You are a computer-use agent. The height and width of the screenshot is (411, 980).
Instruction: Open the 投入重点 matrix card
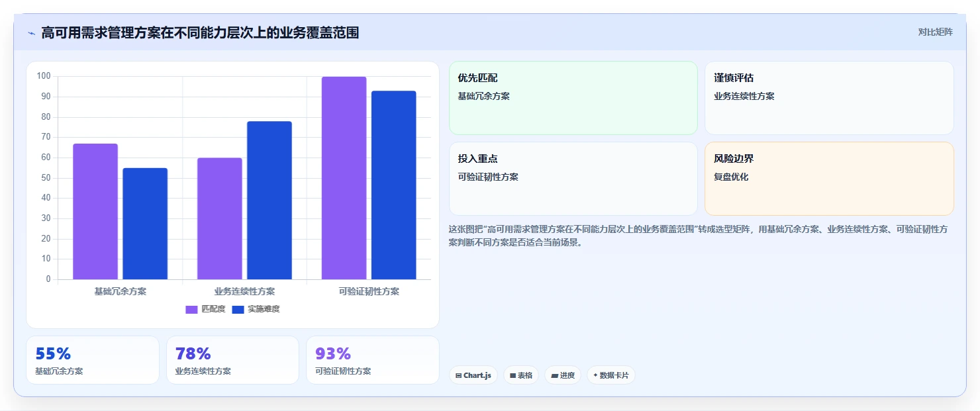point(573,179)
